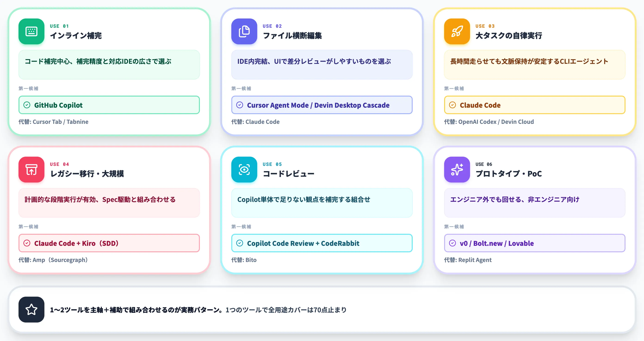Select the GitHub Copilot first-choice box
644x341 pixels.
[x=109, y=105]
